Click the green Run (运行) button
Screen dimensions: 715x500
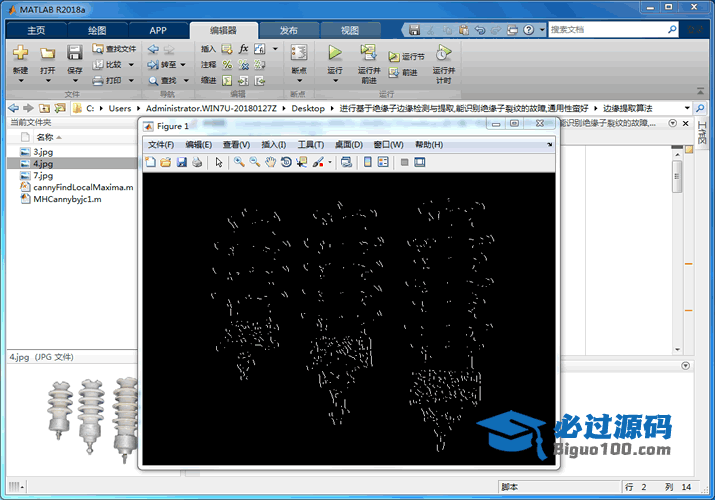(335, 53)
